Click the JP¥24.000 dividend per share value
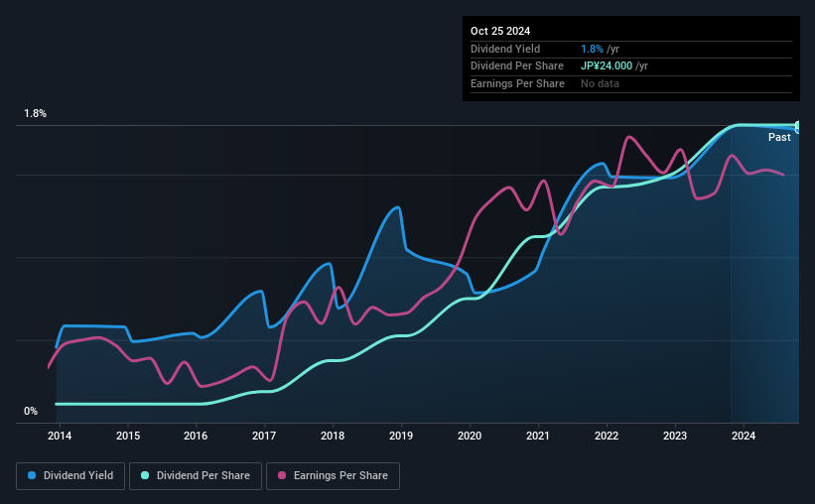Image resolution: width=815 pixels, height=504 pixels. (x=607, y=66)
